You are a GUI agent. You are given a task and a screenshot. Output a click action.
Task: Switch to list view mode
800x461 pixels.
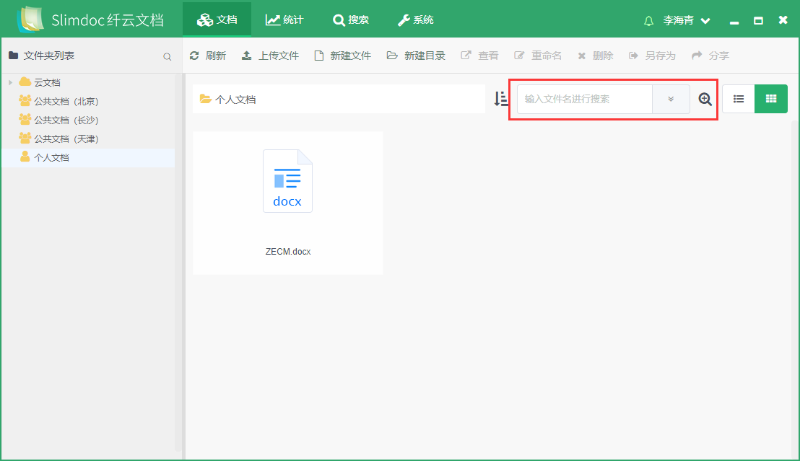point(738,99)
